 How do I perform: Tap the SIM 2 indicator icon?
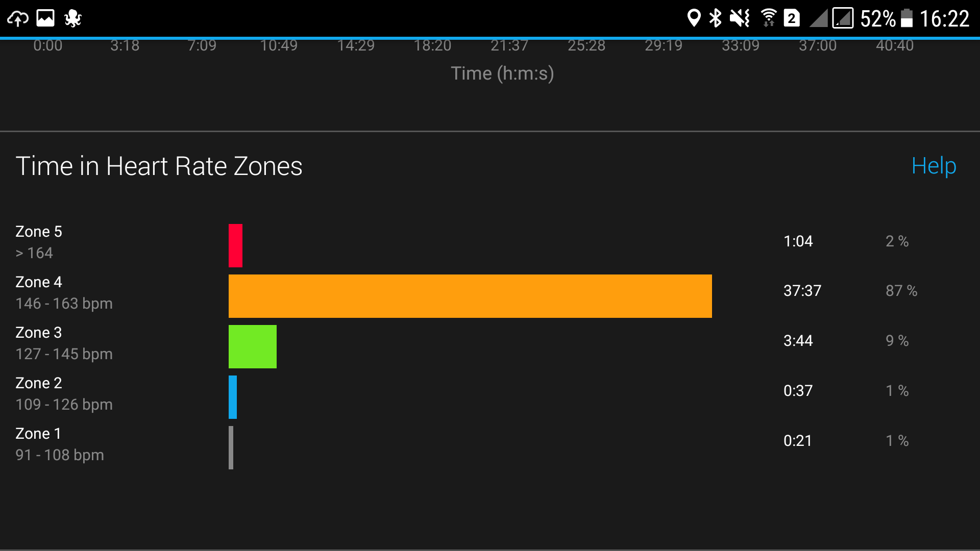click(x=792, y=19)
